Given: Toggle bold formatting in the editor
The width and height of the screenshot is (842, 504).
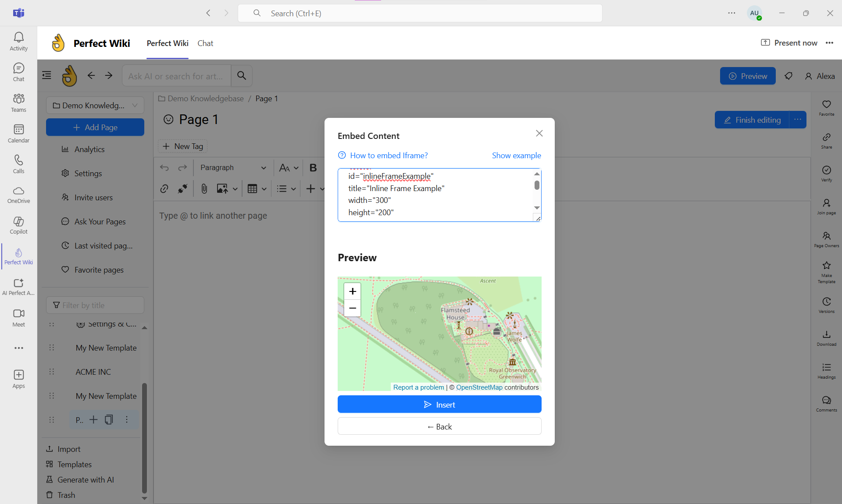Looking at the screenshot, I should (313, 167).
